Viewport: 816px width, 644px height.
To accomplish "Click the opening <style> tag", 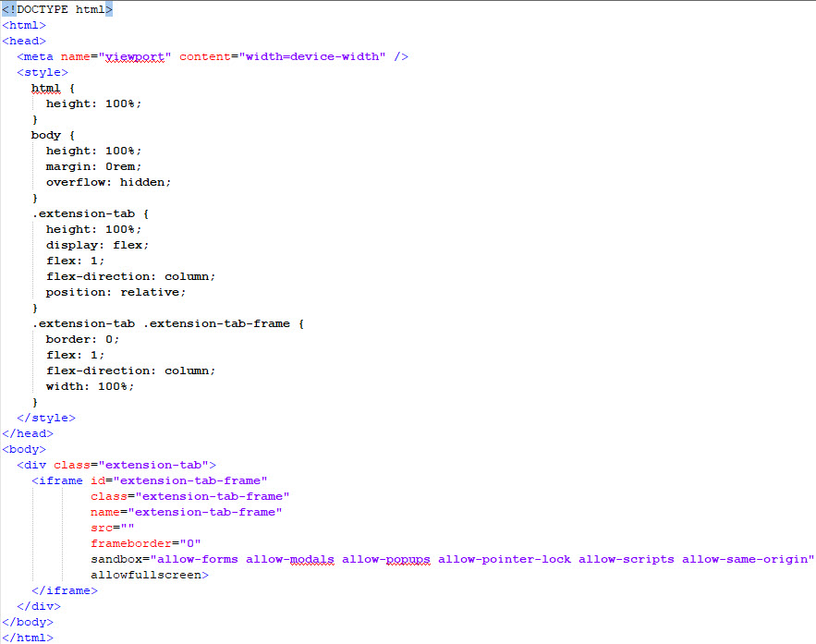I will click(43, 72).
